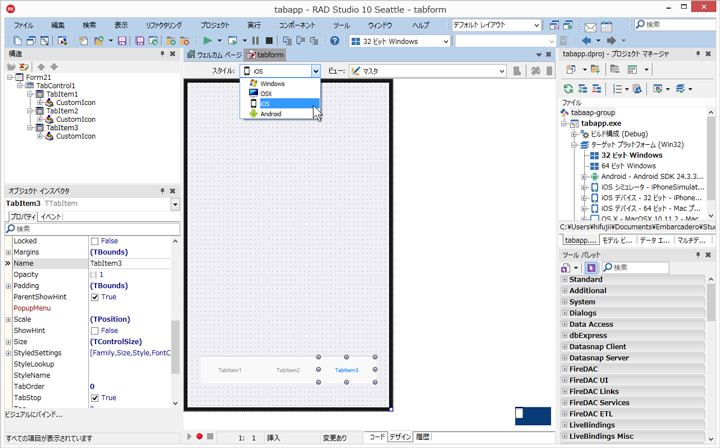
Task: Click the selection cursor icon in Tool Palette
Action: pyautogui.click(x=591, y=268)
